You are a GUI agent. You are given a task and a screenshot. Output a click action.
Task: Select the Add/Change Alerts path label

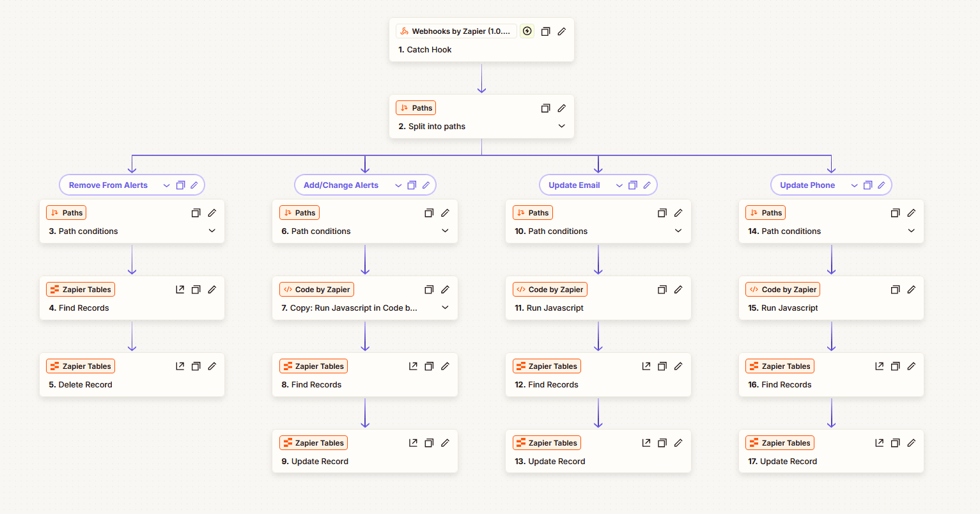click(341, 185)
